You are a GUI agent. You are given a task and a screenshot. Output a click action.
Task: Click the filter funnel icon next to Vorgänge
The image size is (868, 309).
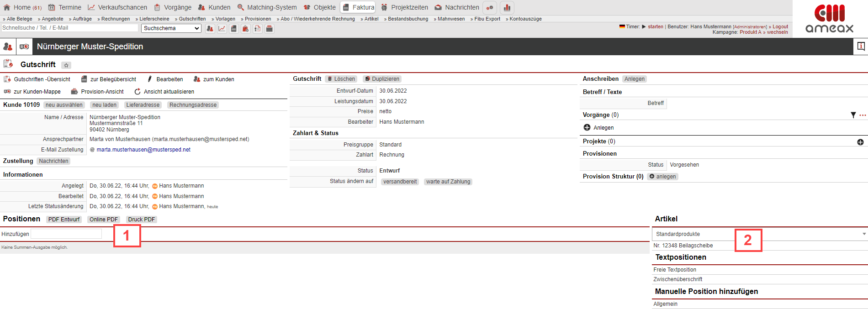[x=853, y=115]
